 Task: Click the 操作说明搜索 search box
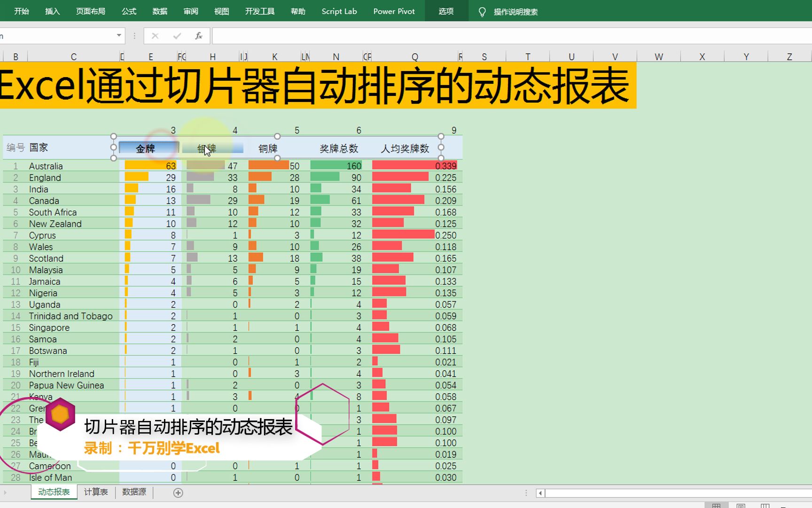click(515, 12)
